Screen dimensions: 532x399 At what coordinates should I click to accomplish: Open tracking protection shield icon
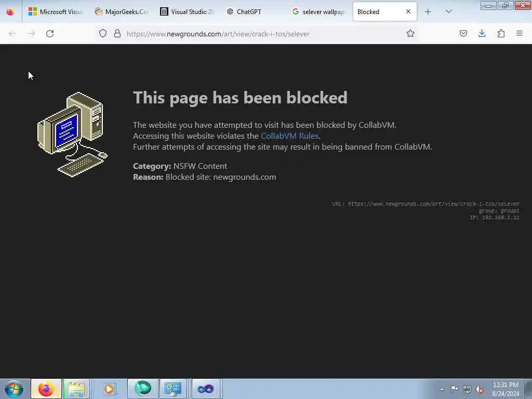(x=103, y=33)
